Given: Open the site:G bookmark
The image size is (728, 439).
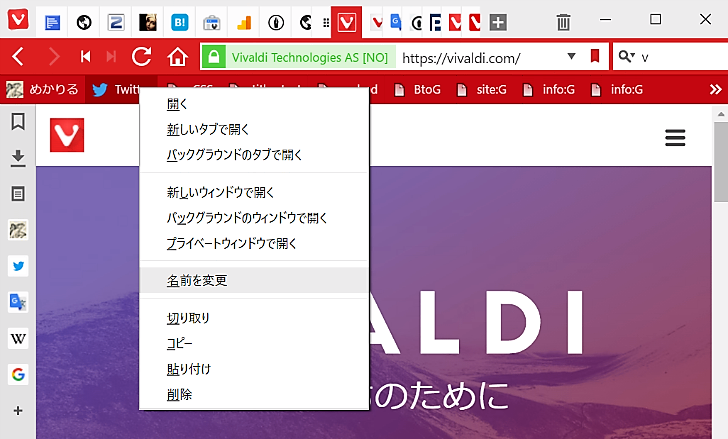Looking at the screenshot, I should tap(482, 89).
